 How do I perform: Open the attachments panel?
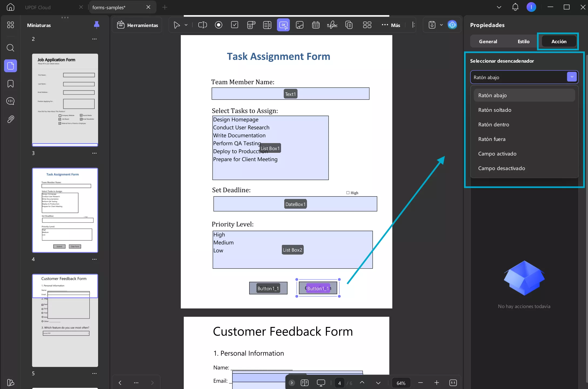coord(11,119)
